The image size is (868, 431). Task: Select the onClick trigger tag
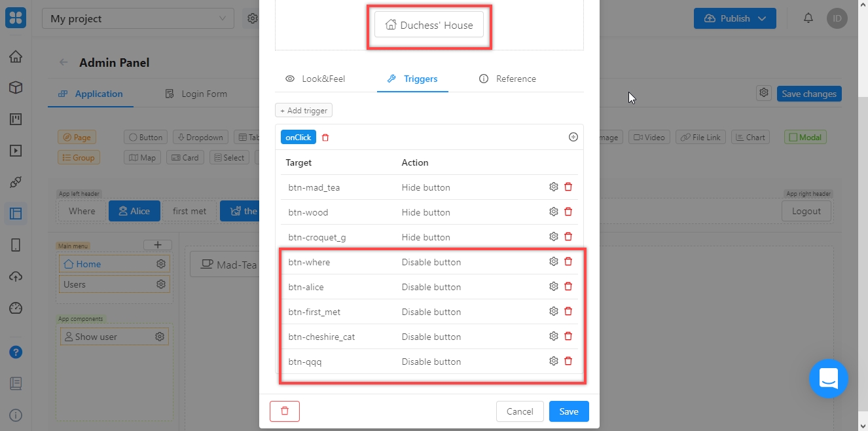[x=298, y=138]
